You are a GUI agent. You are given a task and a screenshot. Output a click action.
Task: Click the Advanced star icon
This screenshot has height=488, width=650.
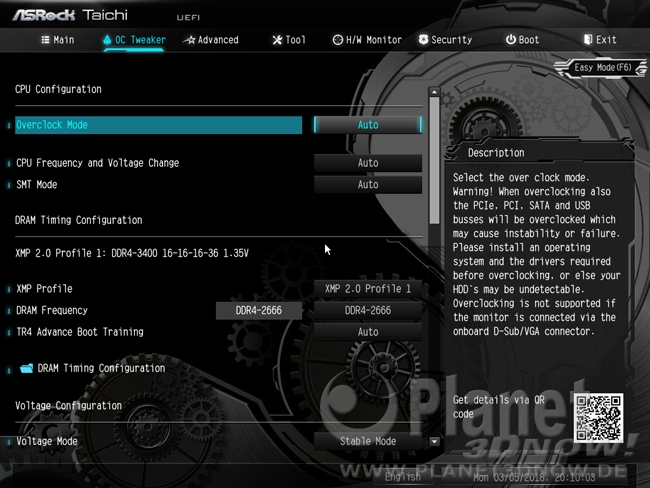[x=189, y=40]
